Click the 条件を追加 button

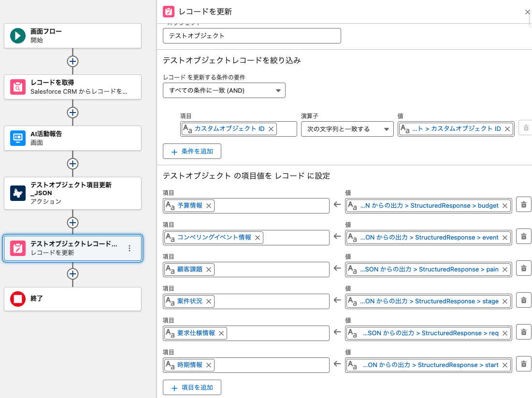pyautogui.click(x=192, y=151)
